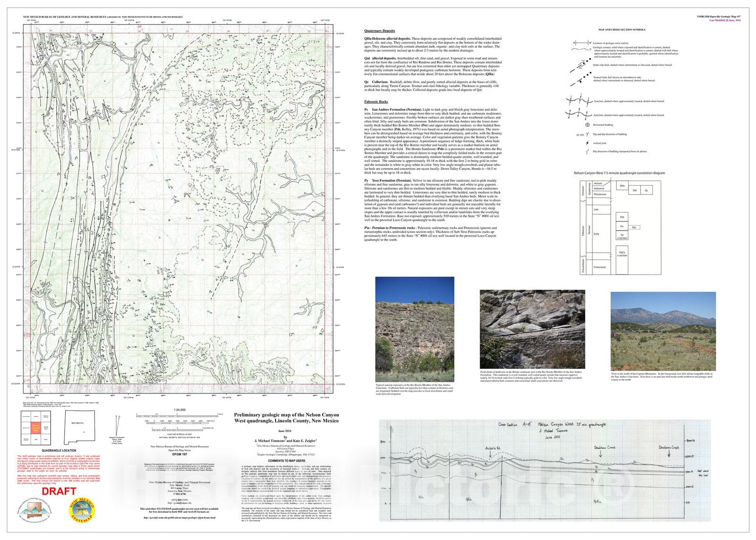Click the syncline symbol in the legend
This screenshot has height=540, width=756.
tap(579, 101)
